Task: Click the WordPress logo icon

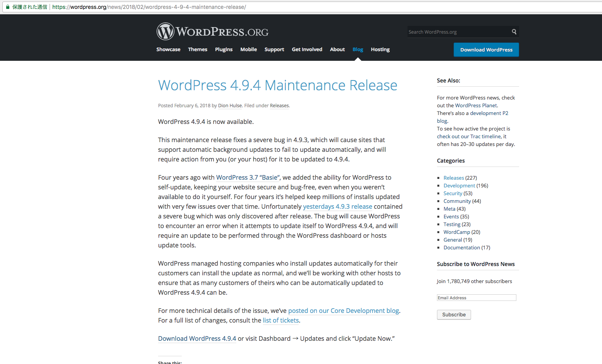Action: (165, 31)
